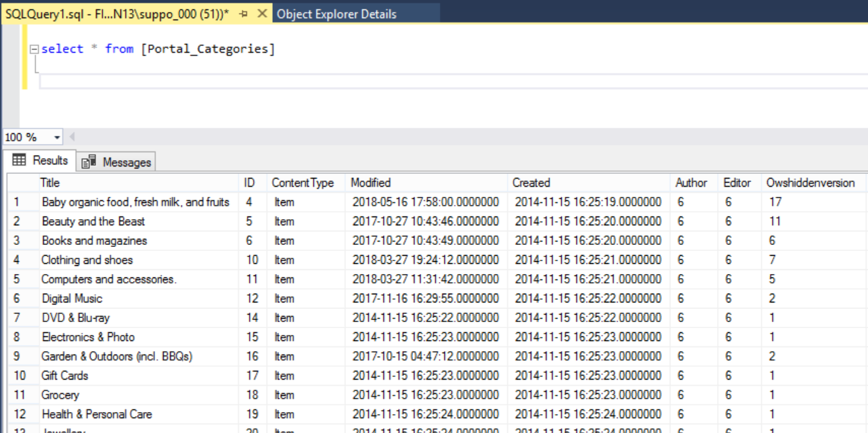Select the 'Books and magazines' cell
Viewport: 868px width, 433px height.
(138, 241)
